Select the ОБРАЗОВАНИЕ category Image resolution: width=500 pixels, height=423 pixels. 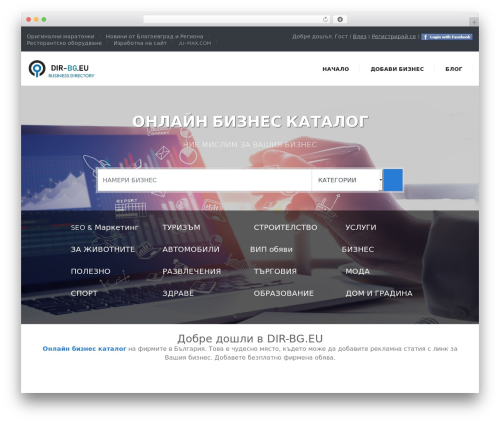coord(283,293)
